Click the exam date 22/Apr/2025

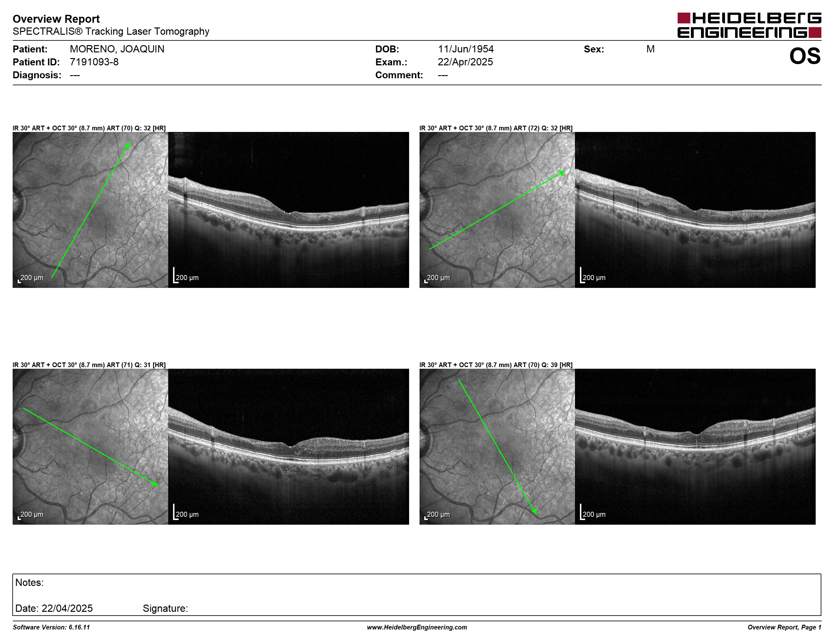click(x=465, y=62)
